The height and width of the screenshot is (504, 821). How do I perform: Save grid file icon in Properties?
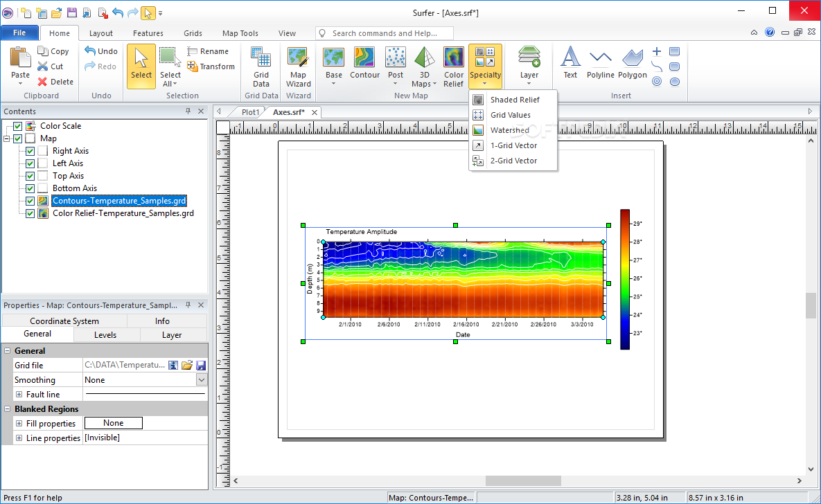(x=200, y=366)
